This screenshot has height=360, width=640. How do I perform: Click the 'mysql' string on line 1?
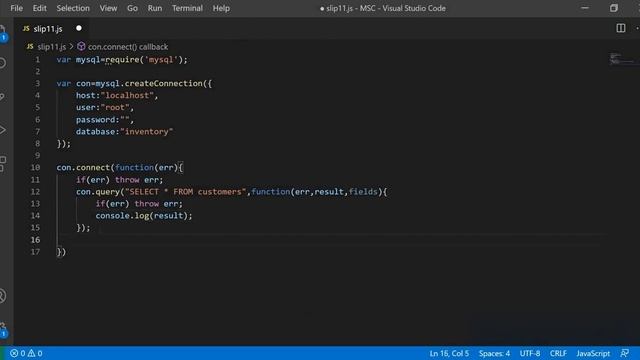(x=161, y=60)
